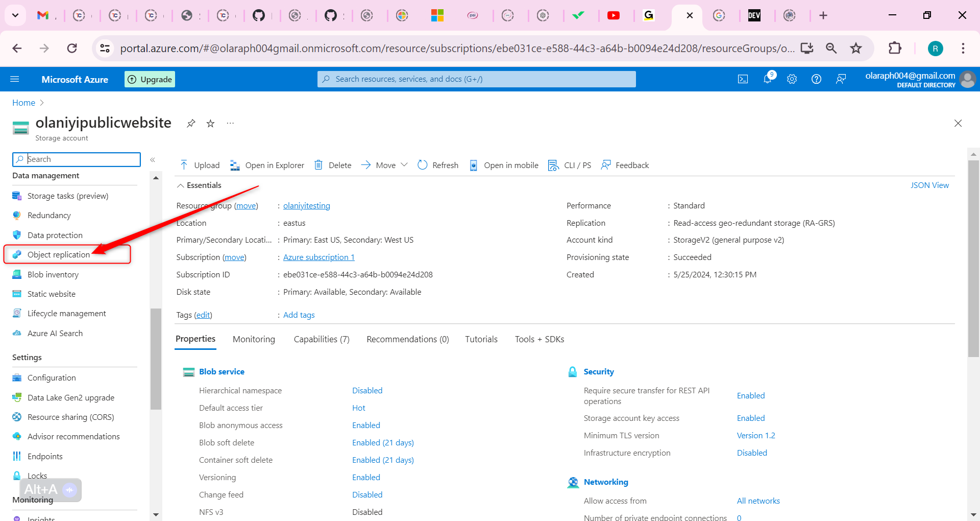Click the Feedback toolbar button
The height and width of the screenshot is (521, 980).
coord(625,165)
